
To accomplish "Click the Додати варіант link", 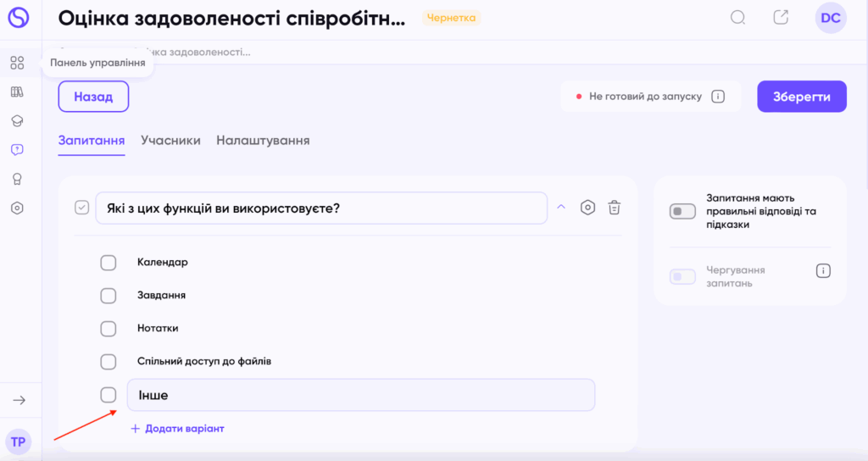I will (x=177, y=429).
